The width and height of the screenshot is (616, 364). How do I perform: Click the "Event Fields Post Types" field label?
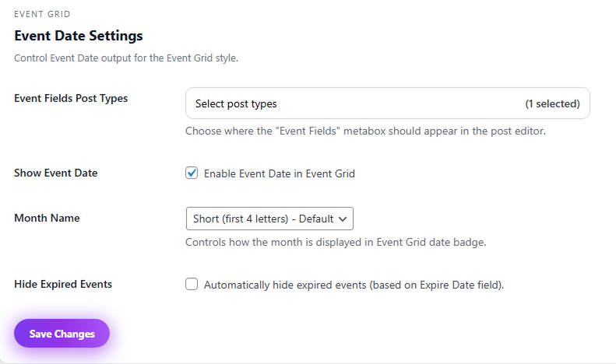pos(71,98)
